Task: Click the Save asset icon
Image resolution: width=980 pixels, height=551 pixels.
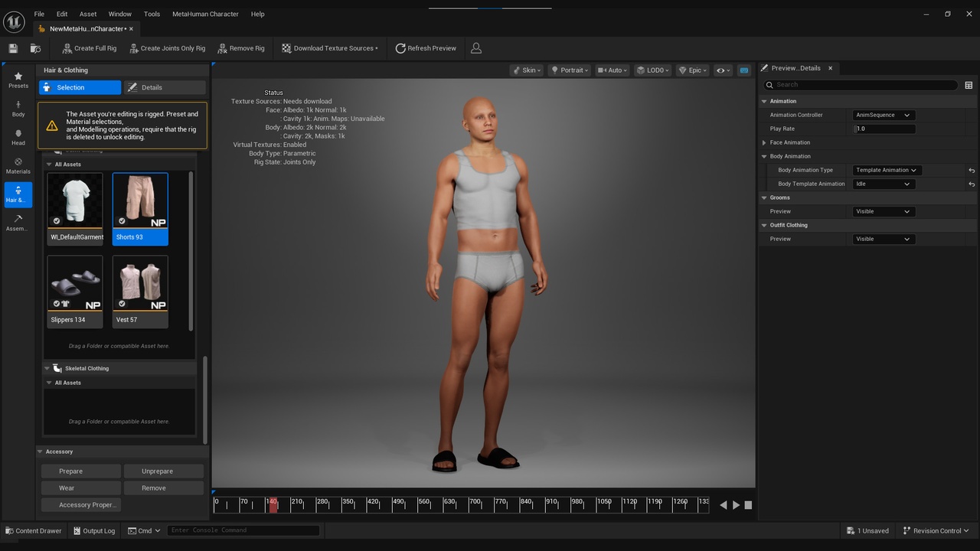Action: tap(13, 48)
